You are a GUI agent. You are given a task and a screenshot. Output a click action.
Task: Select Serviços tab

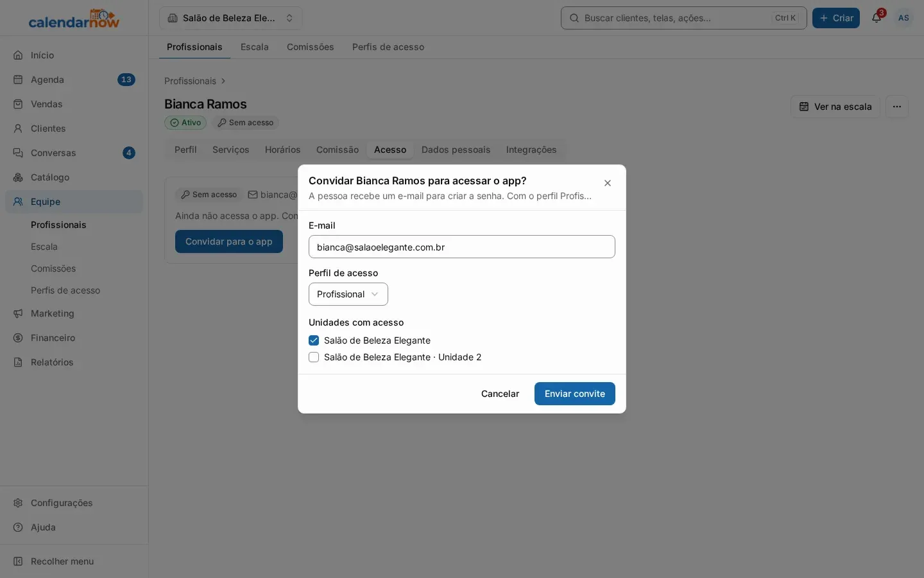click(231, 150)
